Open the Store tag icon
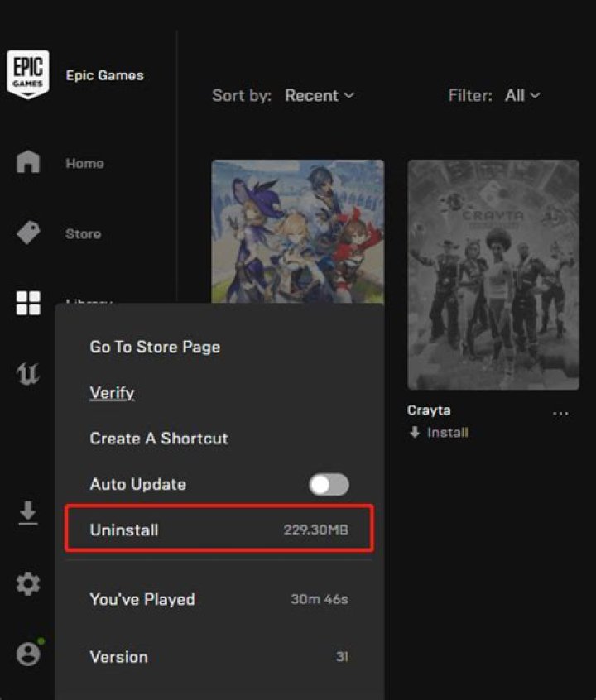Screen dimensions: 596x700 [28, 233]
